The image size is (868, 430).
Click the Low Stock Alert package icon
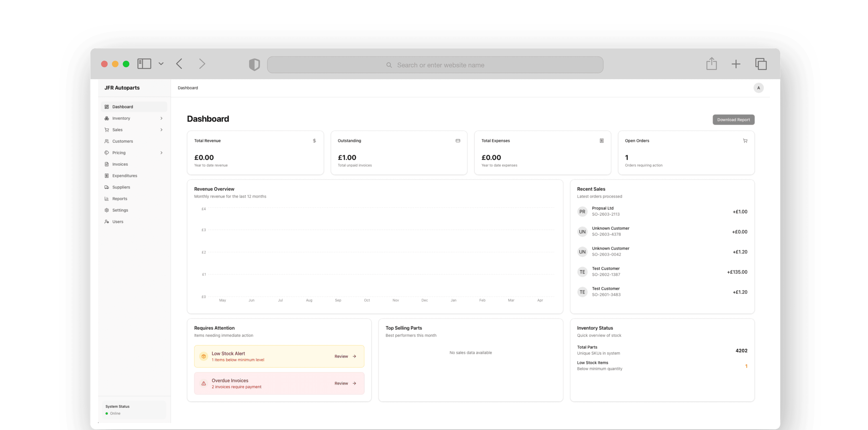coord(203,356)
